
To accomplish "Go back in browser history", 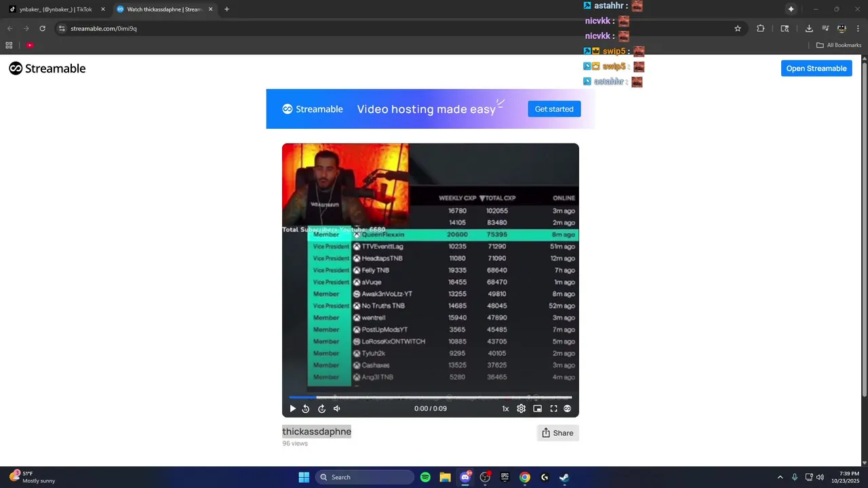I will point(9,28).
